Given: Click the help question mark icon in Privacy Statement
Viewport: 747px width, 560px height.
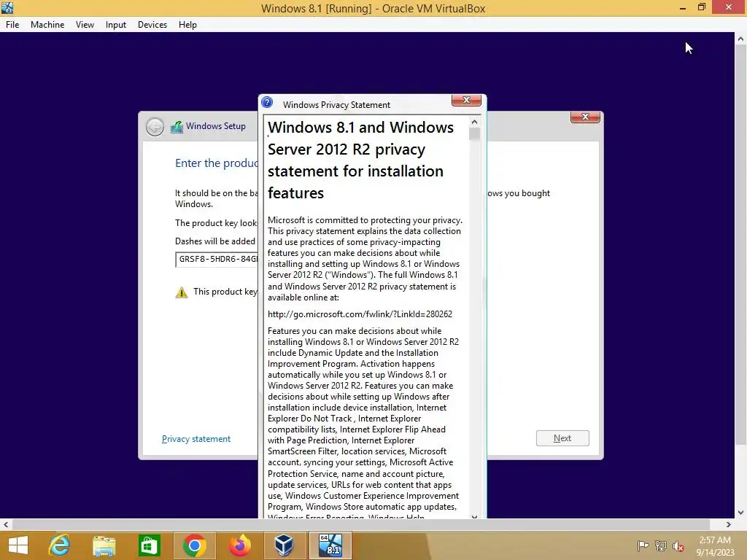Looking at the screenshot, I should [x=267, y=102].
